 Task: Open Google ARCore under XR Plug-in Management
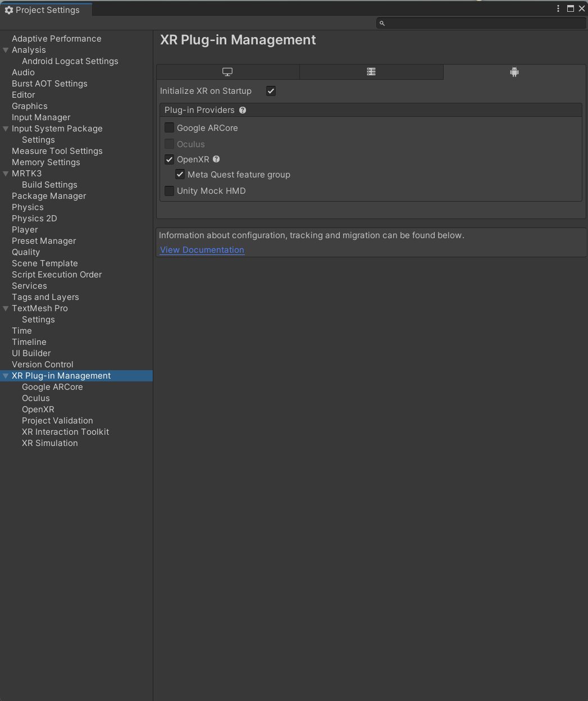click(x=52, y=387)
